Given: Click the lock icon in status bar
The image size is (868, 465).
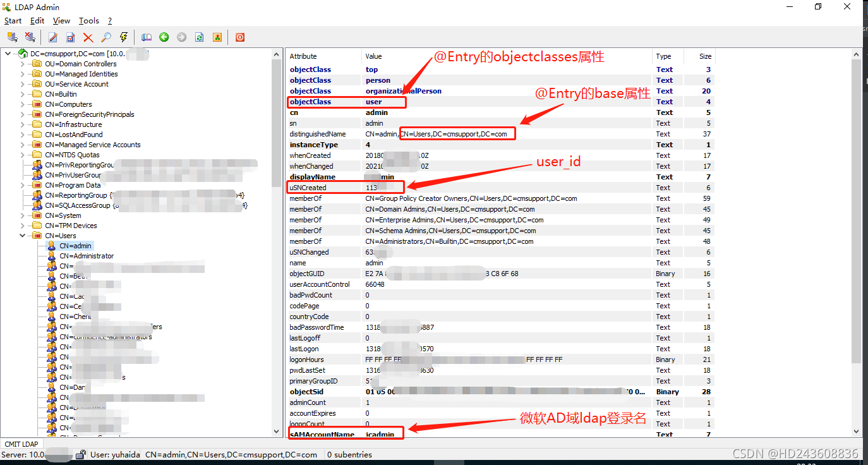Looking at the screenshot, I should click(x=81, y=454).
